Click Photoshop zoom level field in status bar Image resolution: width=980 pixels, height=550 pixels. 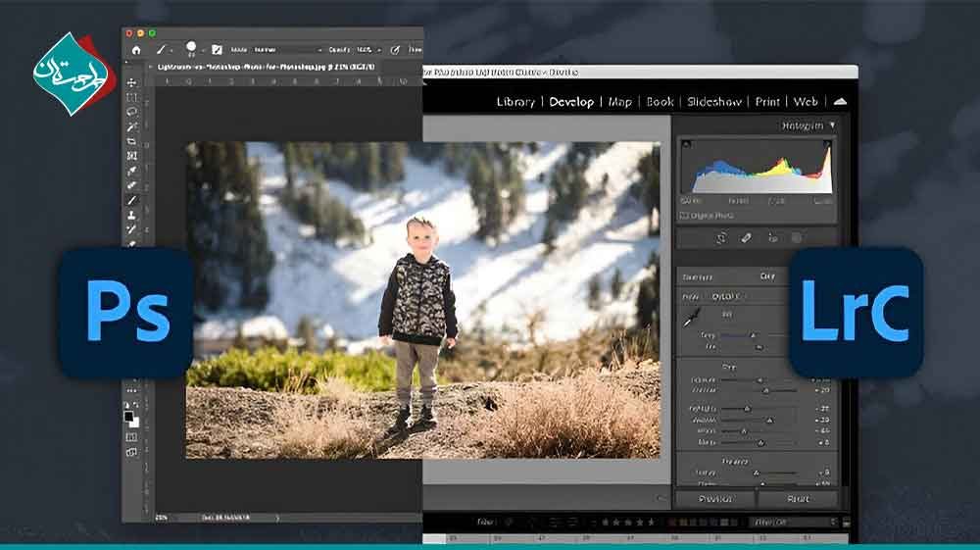[162, 518]
